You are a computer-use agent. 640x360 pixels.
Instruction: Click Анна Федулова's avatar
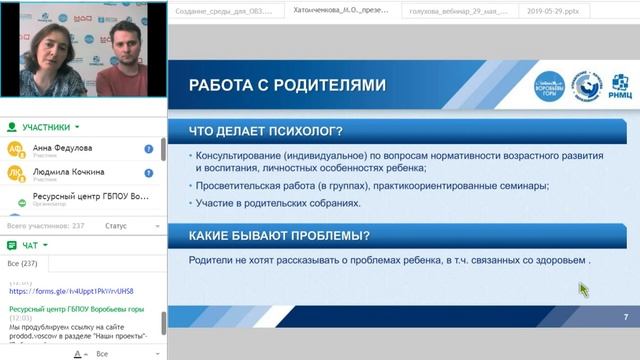16,149
